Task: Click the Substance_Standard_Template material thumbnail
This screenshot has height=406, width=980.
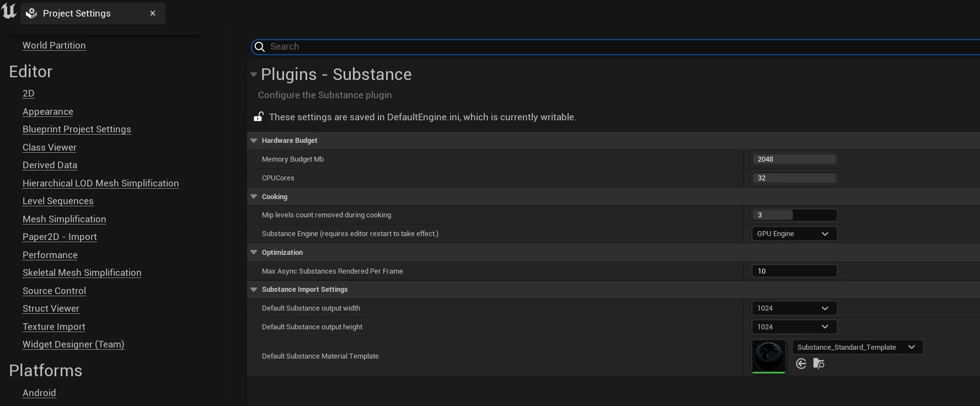Action: point(769,356)
